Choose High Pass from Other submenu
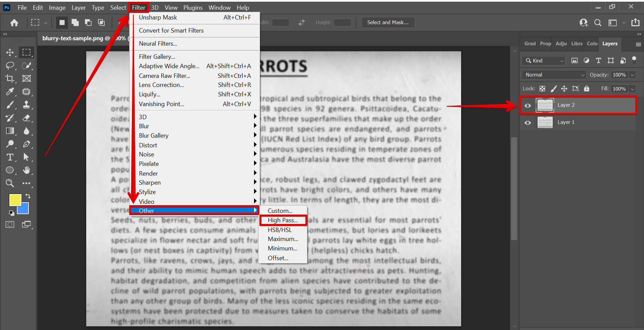Screen dimensions: 644x330 point(283,220)
